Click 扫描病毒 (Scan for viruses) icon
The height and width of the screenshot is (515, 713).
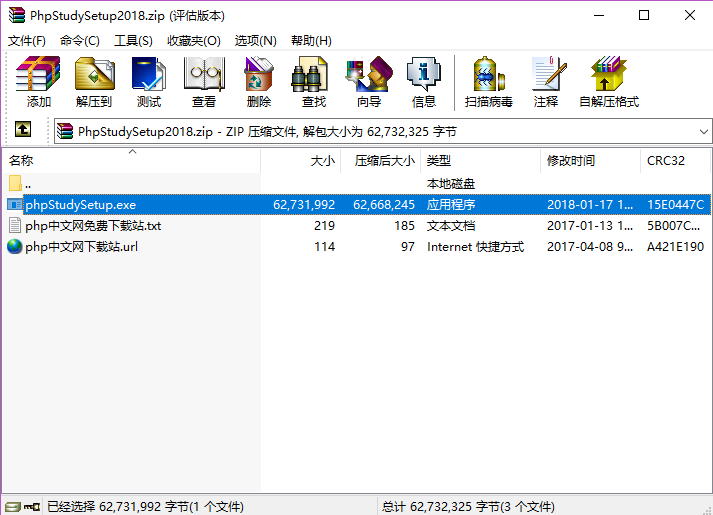(489, 81)
